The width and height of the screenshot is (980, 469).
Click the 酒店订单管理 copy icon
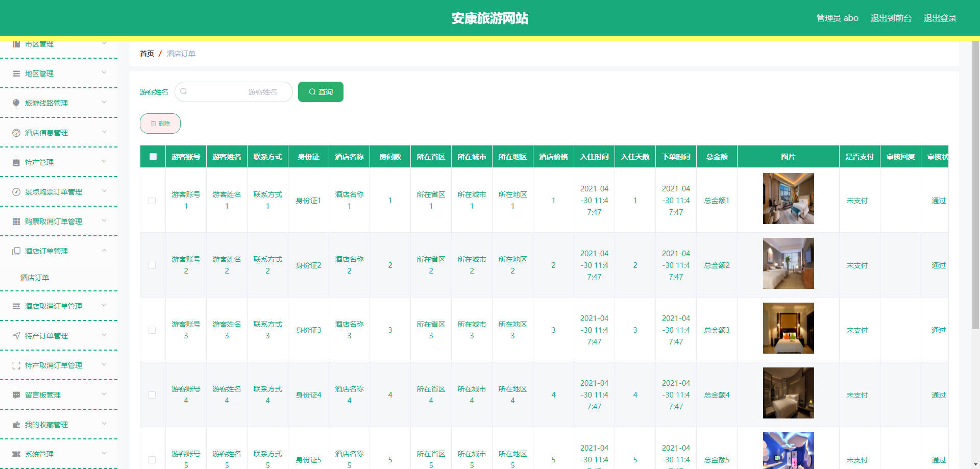pyautogui.click(x=16, y=251)
